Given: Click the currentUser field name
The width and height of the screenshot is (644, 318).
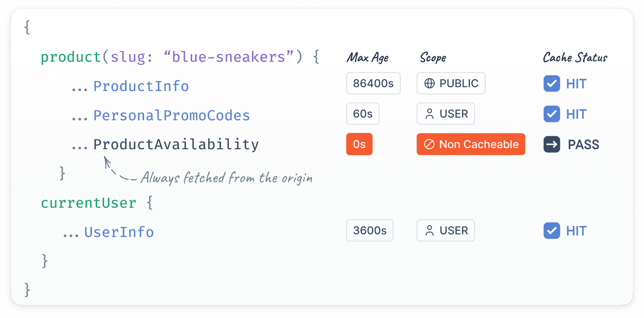Looking at the screenshot, I should 88,203.
